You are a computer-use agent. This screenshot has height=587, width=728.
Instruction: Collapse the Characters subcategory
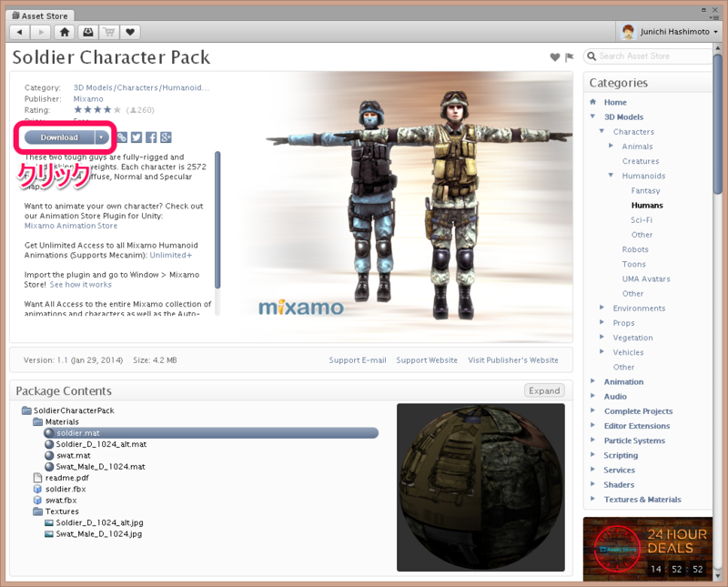tap(602, 131)
